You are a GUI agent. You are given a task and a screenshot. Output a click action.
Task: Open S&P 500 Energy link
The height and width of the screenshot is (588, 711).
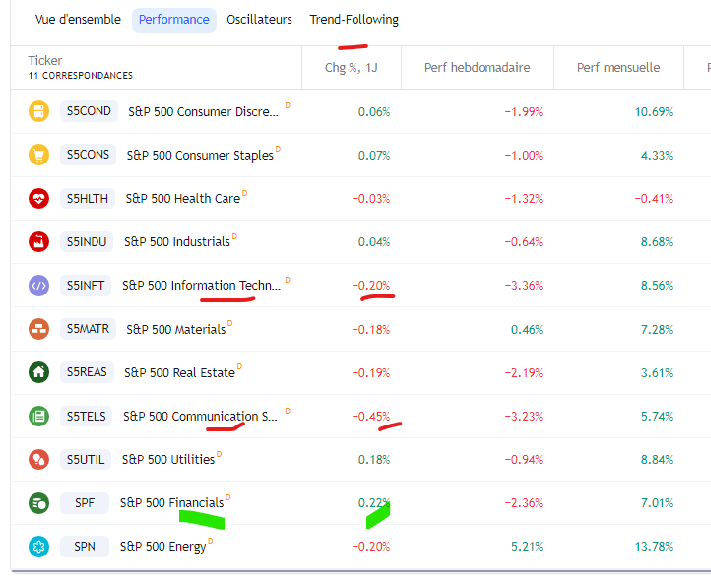click(x=162, y=547)
